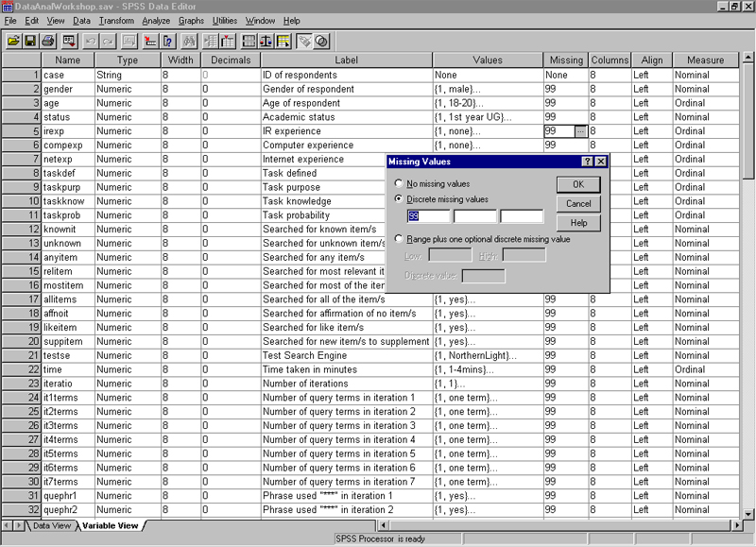Open the Analyze menu
The height and width of the screenshot is (547, 756).
point(156,21)
